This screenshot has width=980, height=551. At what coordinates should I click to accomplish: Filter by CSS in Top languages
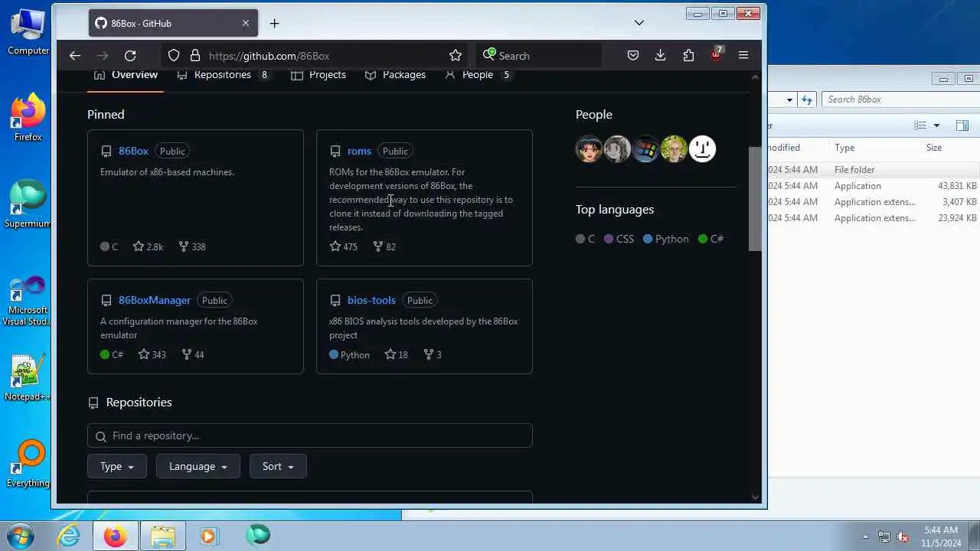(619, 239)
